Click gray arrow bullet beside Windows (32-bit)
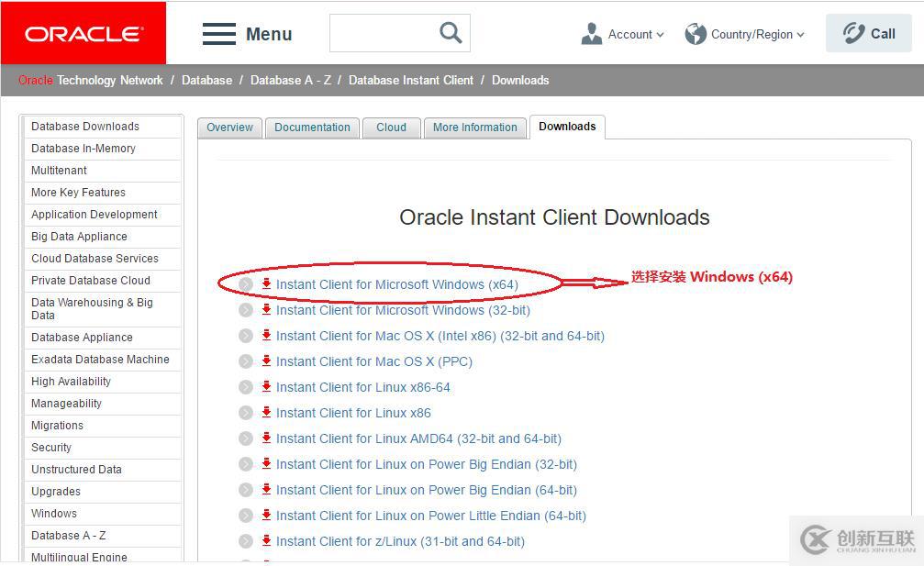Viewport: 924px width, 566px height. click(x=246, y=310)
